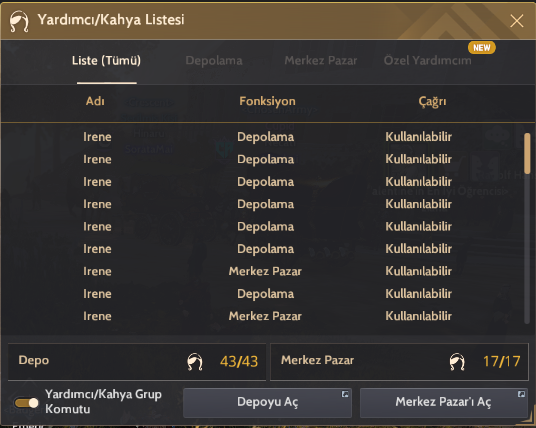Select the first Irene Merkez Pazar row
Image resolution: width=536 pixels, height=428 pixels.
263,271
